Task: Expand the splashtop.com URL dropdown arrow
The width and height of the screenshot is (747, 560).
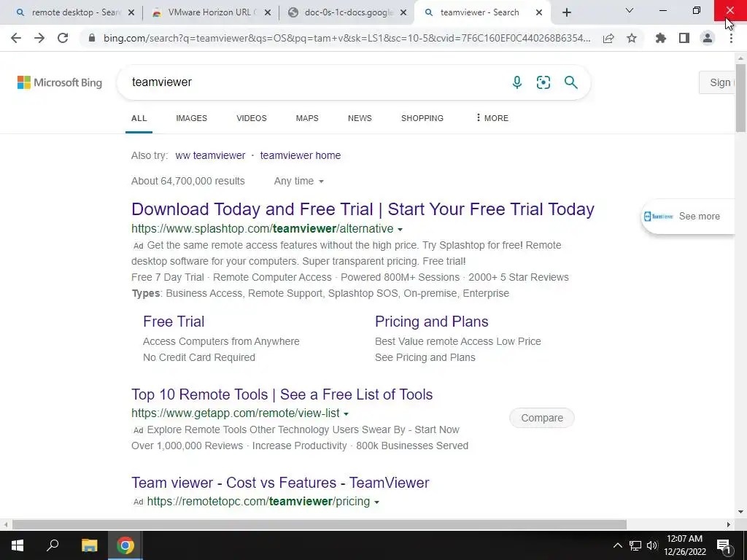Action: coord(400,230)
